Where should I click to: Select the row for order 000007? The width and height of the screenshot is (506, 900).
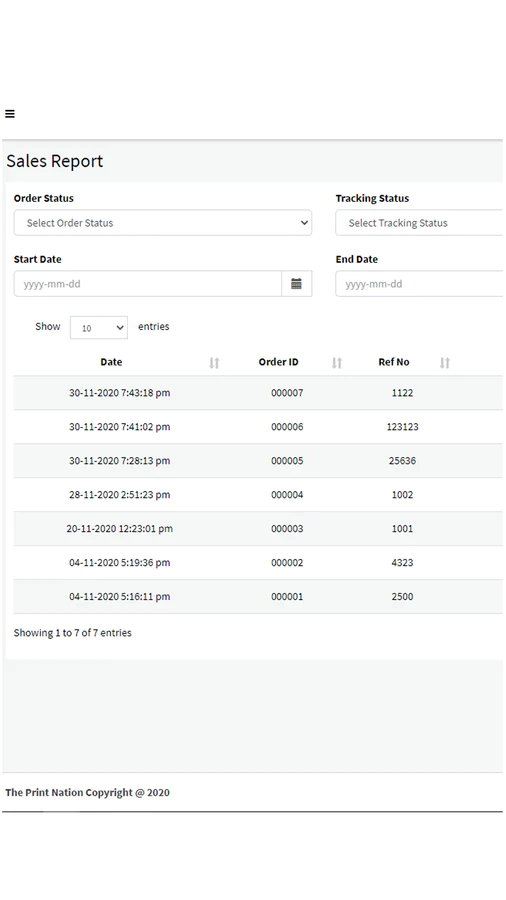pyautogui.click(x=258, y=393)
